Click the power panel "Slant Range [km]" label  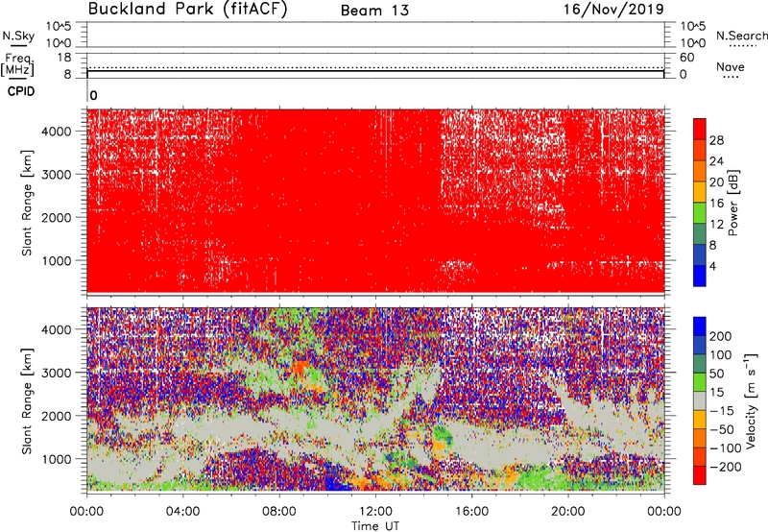pyautogui.click(x=27, y=203)
